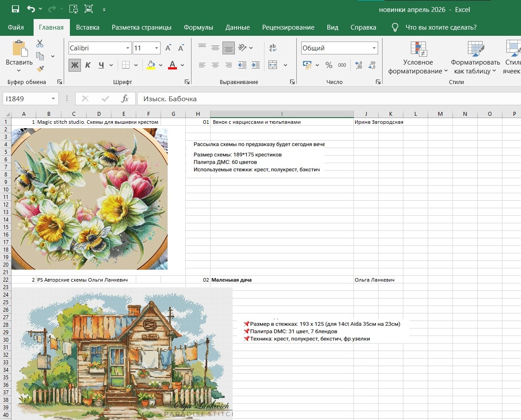Open the fill color dropdown arrow
The image size is (521, 420).
coord(161,65)
